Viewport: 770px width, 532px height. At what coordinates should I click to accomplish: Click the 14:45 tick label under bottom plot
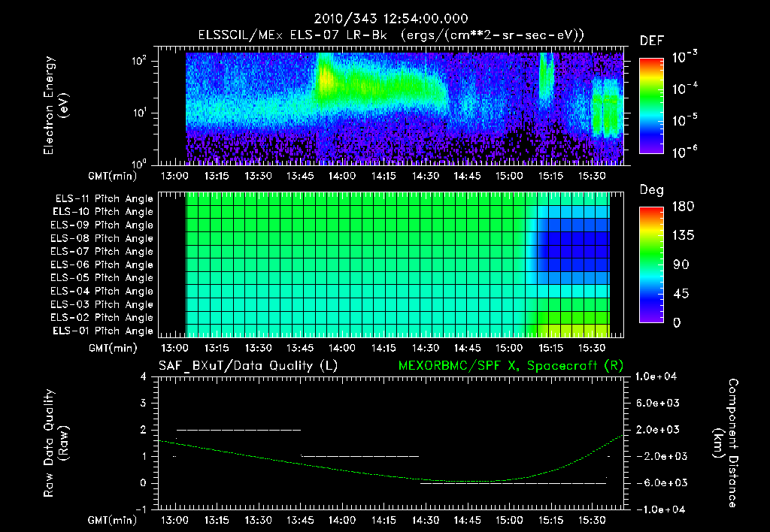[467, 520]
